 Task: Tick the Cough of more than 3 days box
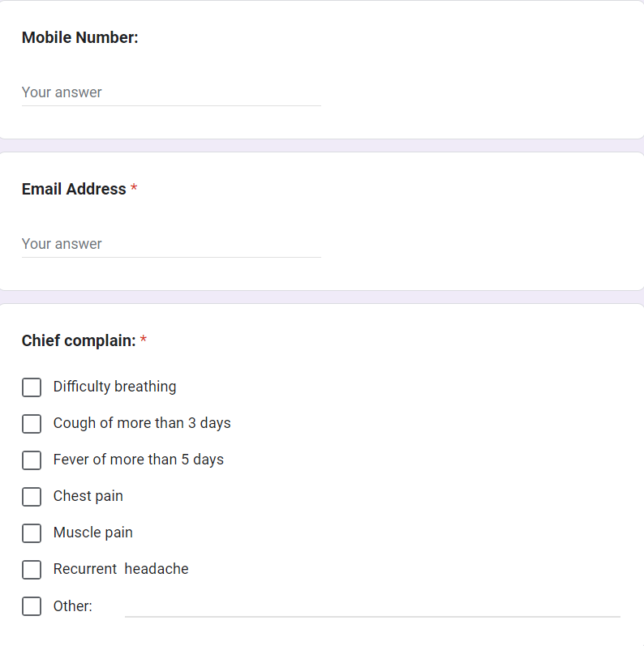tap(32, 424)
